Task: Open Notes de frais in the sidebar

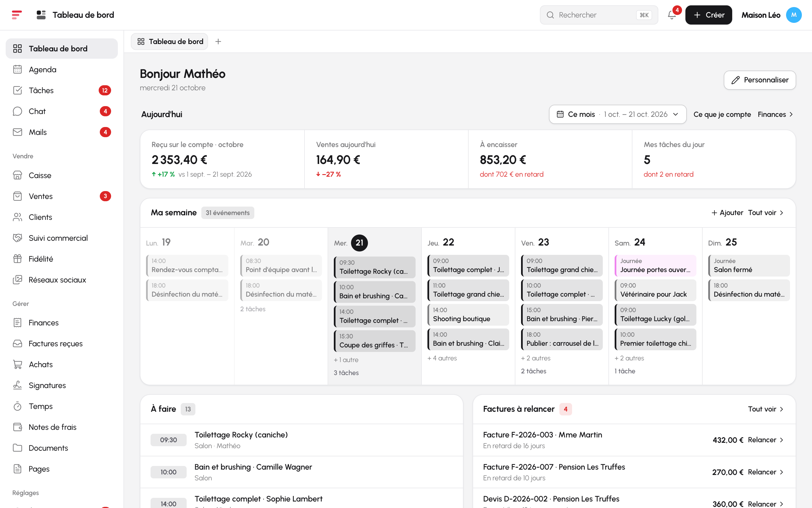Action: coord(62,427)
